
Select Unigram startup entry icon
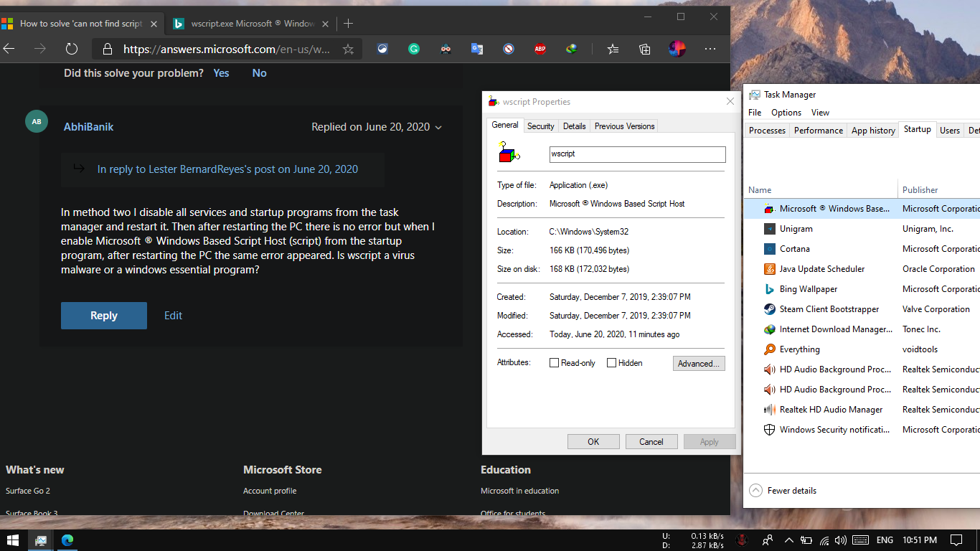[769, 229]
